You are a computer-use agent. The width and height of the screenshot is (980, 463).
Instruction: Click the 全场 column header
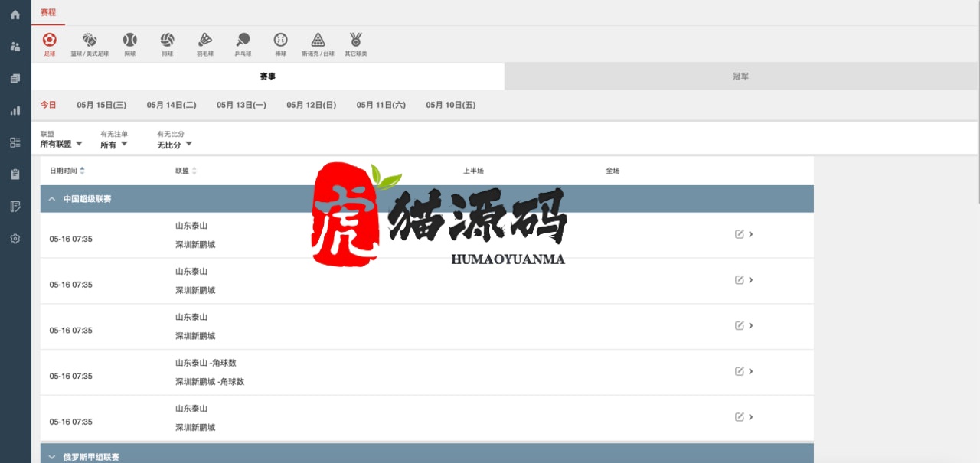[x=612, y=171]
